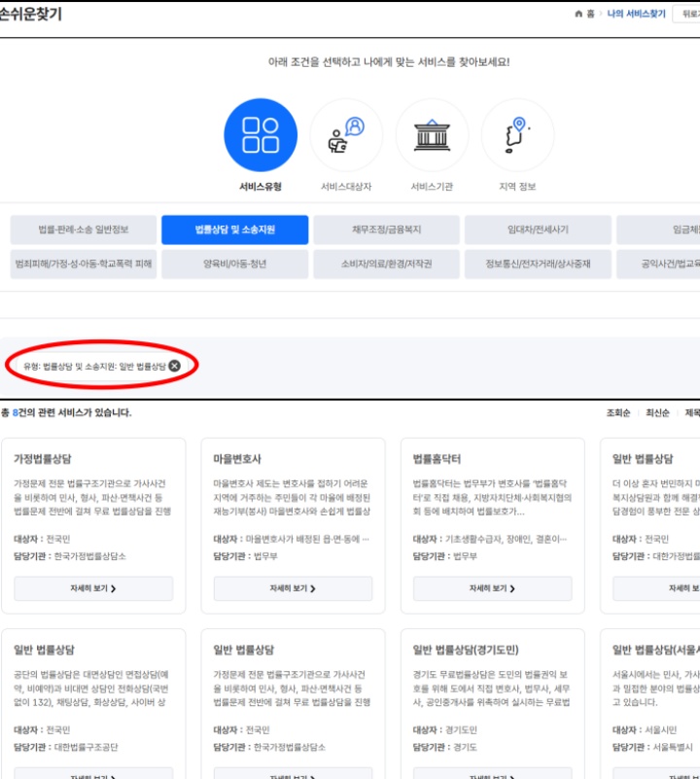Choose 범죄피해/가정·성·아동·학교폭력 피해 category
The height and width of the screenshot is (779, 700).
[x=84, y=264]
